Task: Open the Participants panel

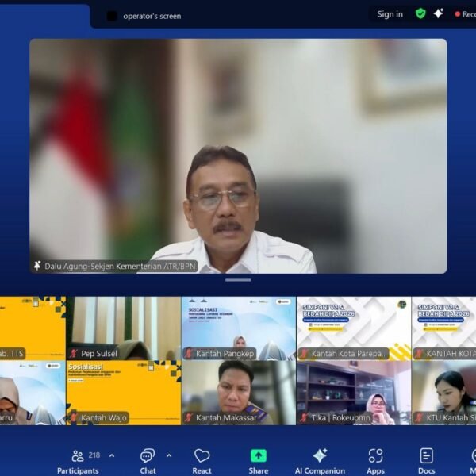Action: coord(77,459)
